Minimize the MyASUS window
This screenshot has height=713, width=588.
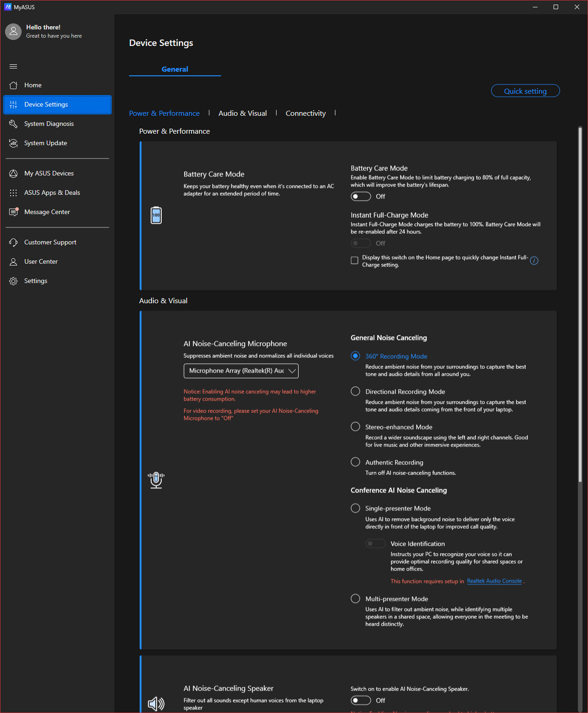coord(535,7)
